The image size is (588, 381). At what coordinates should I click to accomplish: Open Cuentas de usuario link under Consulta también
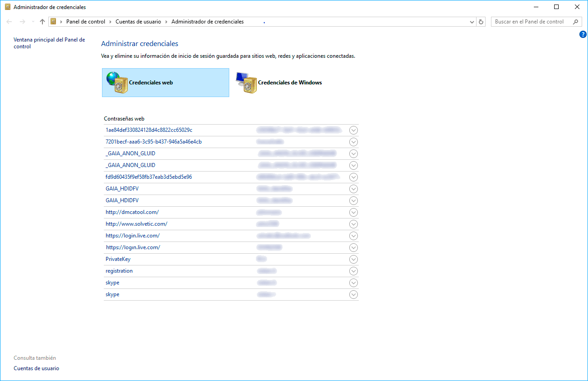click(x=37, y=368)
